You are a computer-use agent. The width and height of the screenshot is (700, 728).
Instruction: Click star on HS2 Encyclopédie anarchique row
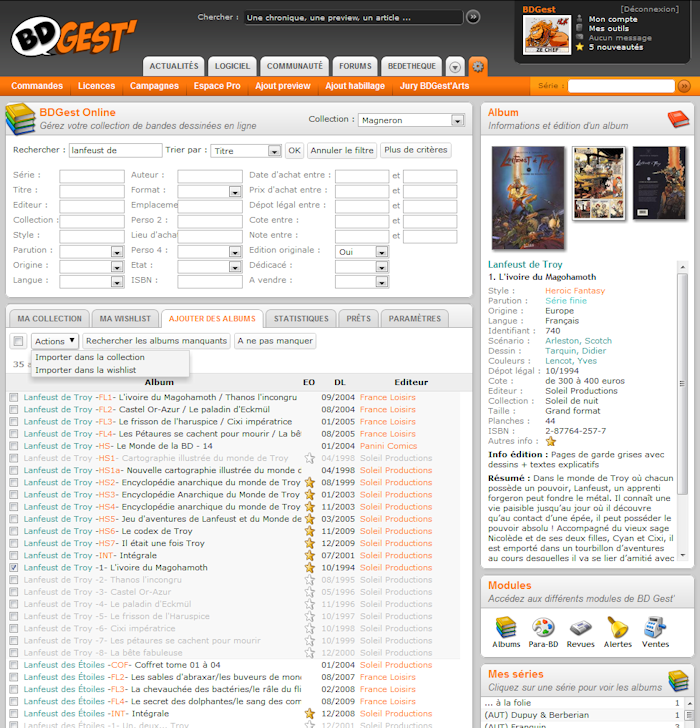click(x=310, y=482)
